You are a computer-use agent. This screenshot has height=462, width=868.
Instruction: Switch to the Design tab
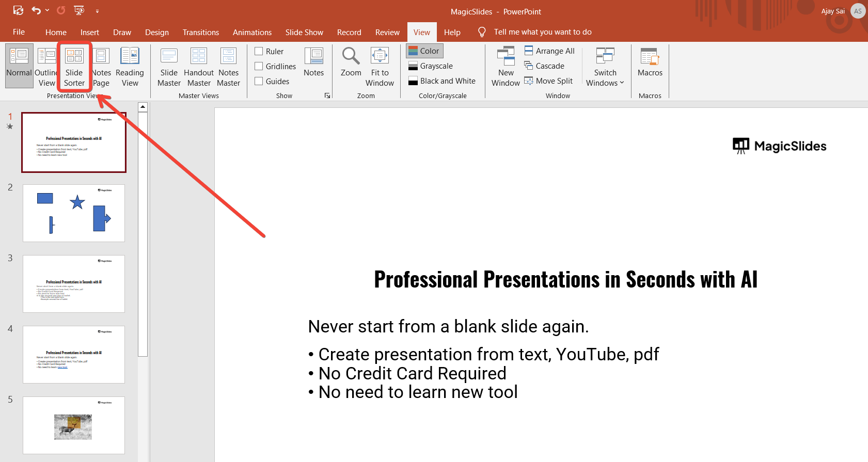(156, 32)
